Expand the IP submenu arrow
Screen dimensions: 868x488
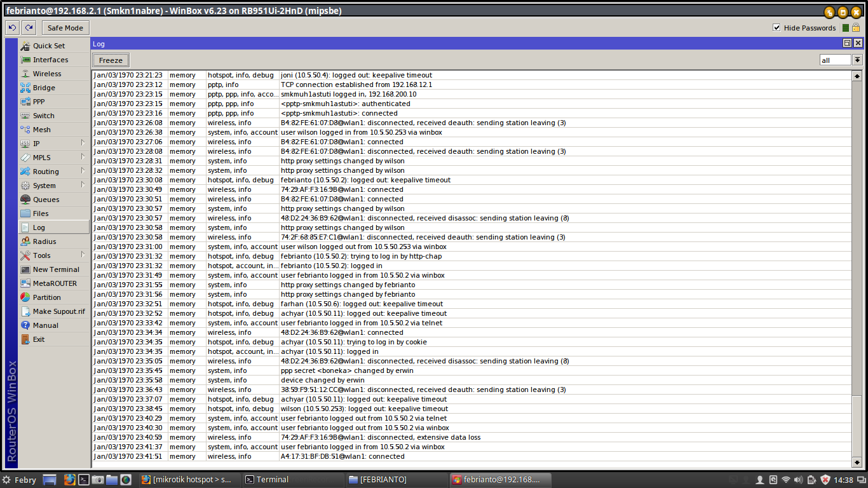[x=83, y=144]
